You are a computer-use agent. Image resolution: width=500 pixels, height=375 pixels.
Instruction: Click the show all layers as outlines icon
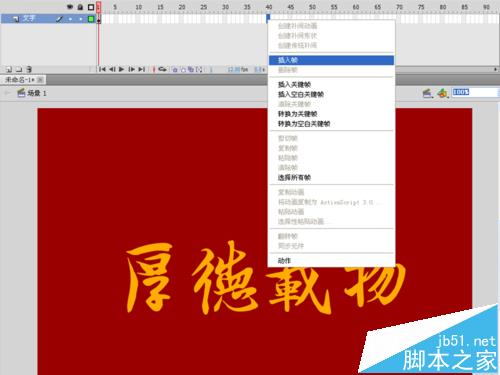91,7
